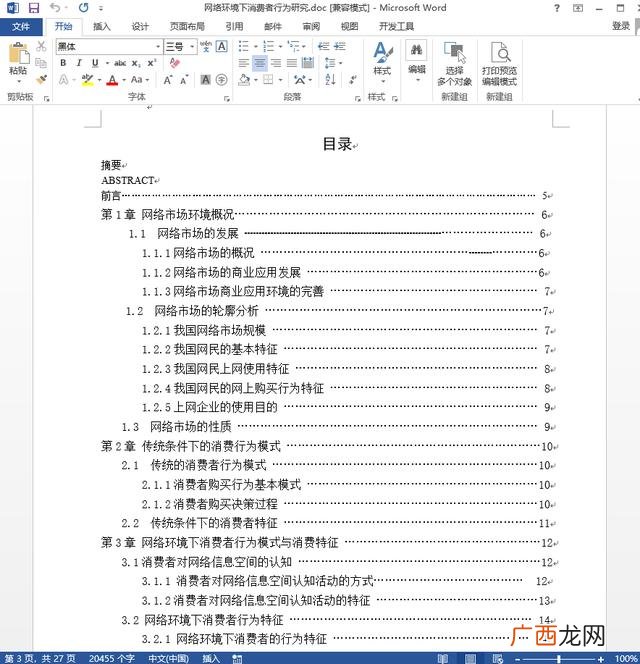This screenshot has height=664, width=640.
Task: Click the Increase Indent icon
Action: [x=340, y=46]
